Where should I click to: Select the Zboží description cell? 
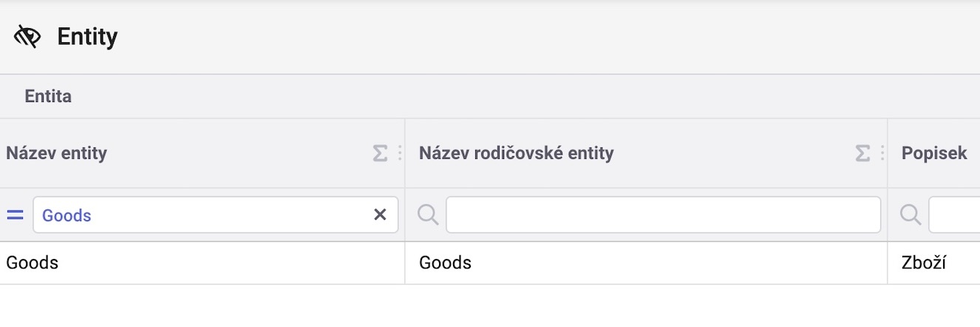tap(933, 263)
